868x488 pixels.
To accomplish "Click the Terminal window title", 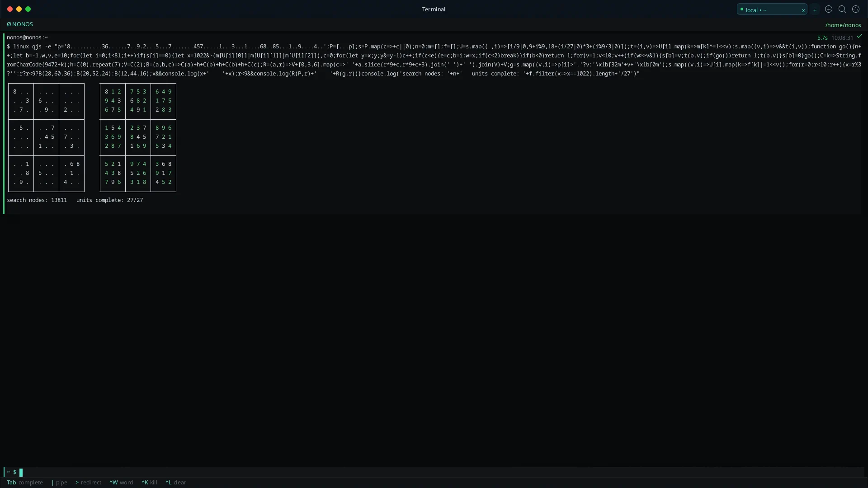I will (x=434, y=9).
